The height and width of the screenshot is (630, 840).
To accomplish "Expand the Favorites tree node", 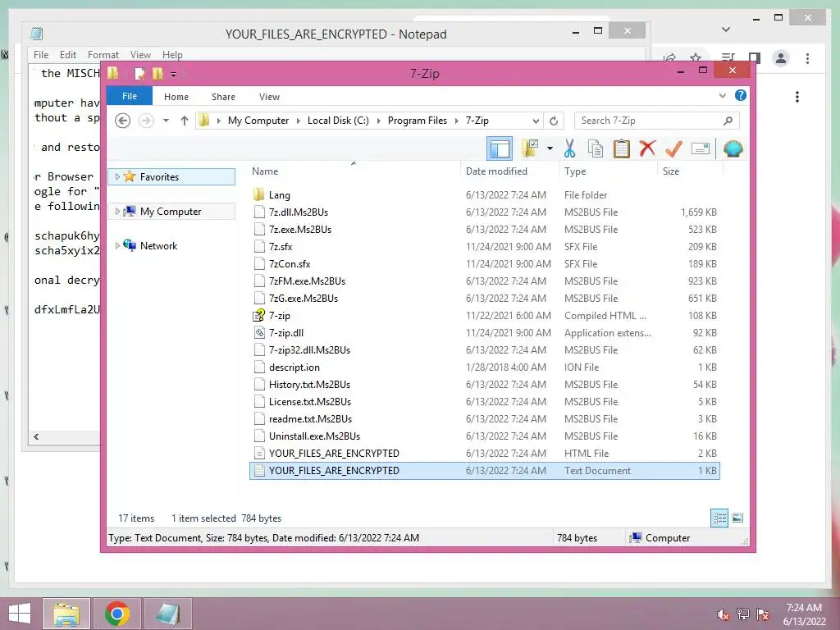I will coord(117,177).
